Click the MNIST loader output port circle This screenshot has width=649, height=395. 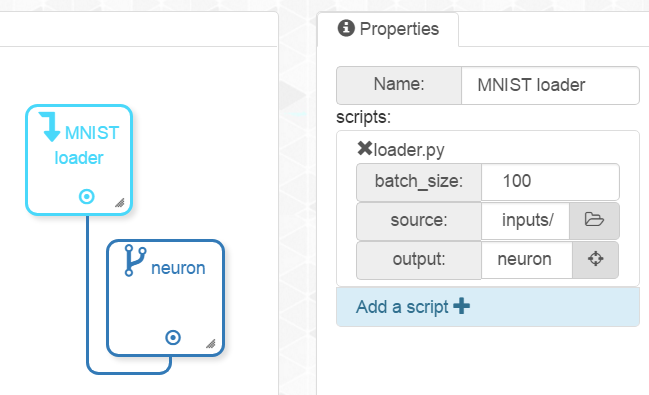pos(87,196)
